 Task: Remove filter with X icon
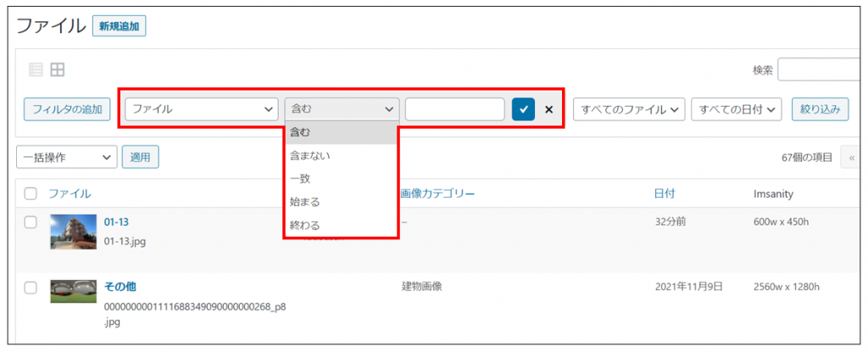pos(548,109)
